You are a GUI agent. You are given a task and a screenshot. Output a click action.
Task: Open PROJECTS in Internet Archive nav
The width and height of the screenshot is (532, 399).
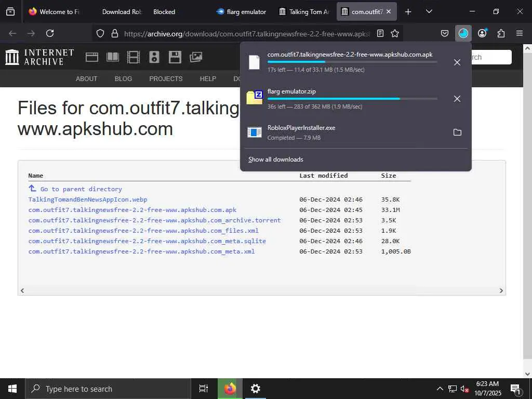(166, 79)
